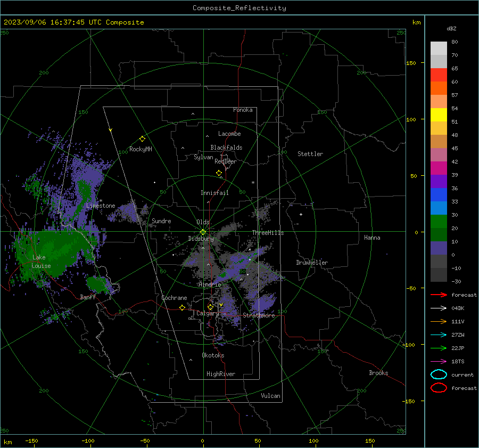Click the red forecast ellipse icon
This screenshot has width=479, height=448.
pyautogui.click(x=439, y=388)
